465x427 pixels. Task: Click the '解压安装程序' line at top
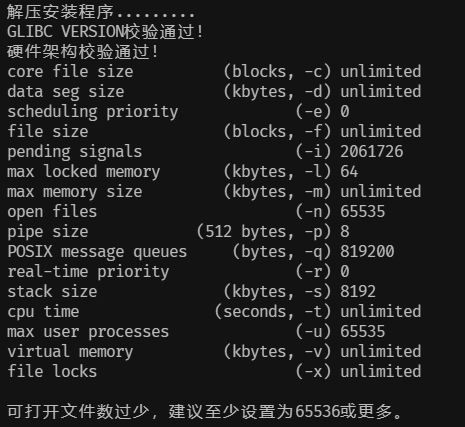pos(101,12)
